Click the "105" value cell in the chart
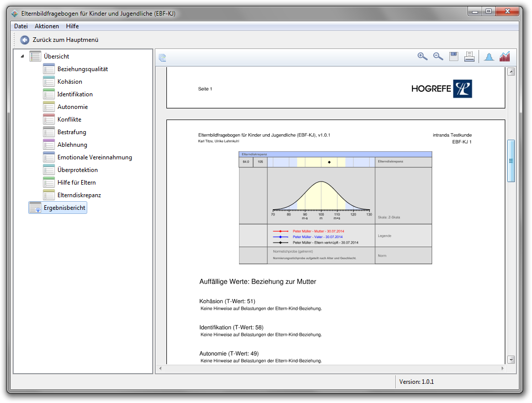532x403 pixels. 260,162
